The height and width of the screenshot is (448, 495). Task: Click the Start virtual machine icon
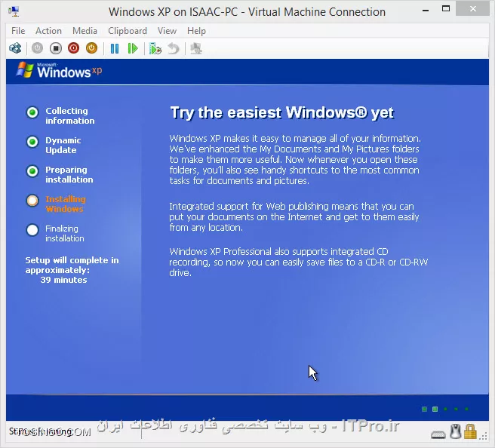pyautogui.click(x=37, y=48)
